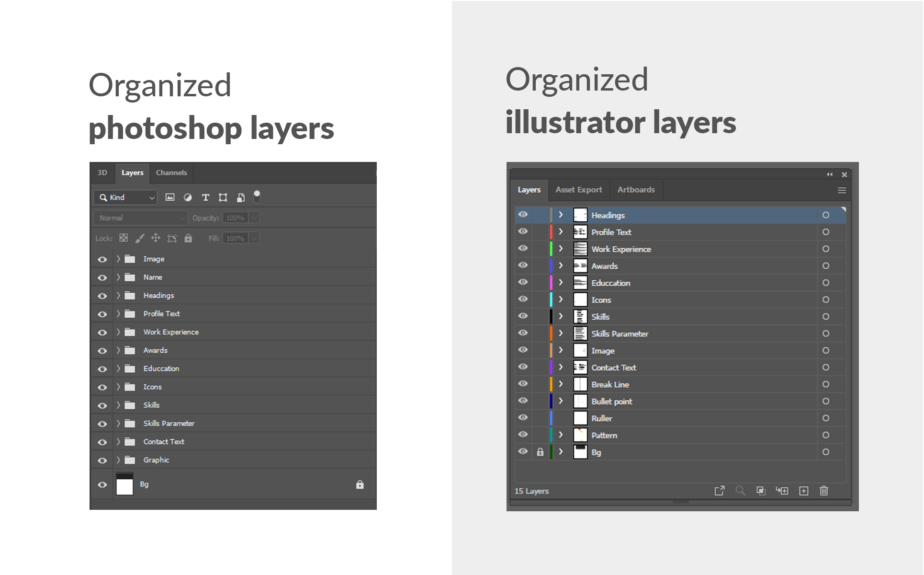Hide Work Experience group in Photoshop
924x575 pixels.
tap(102, 333)
